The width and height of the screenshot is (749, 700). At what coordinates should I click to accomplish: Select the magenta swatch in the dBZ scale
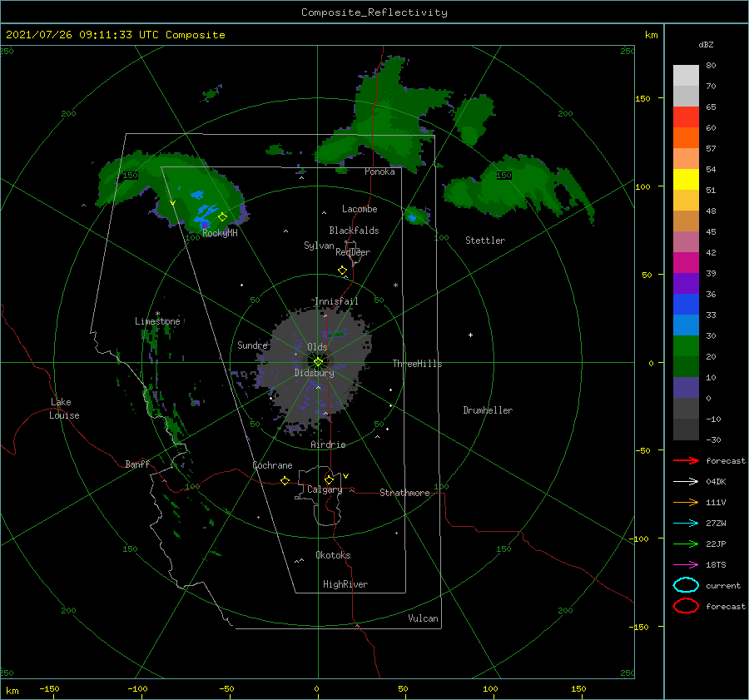pyautogui.click(x=686, y=262)
